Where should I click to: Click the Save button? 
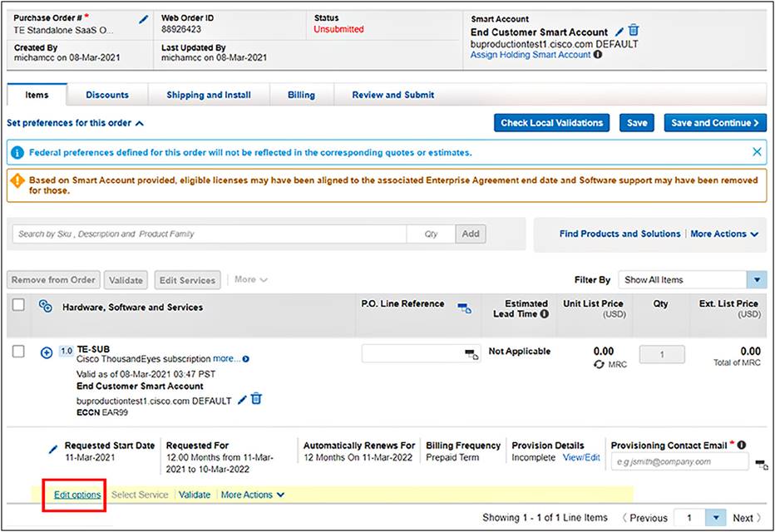click(637, 123)
